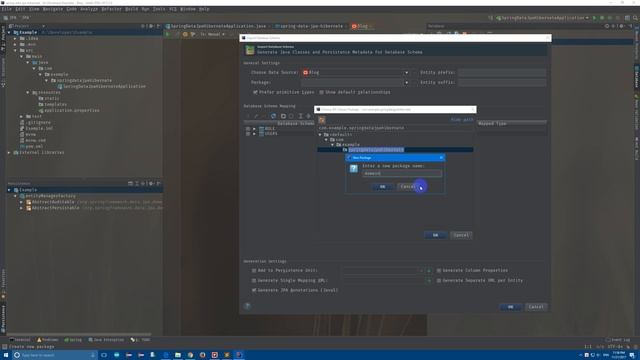Screen dimensions: 640x360
Task: Open the Event Log
Action: click(x=618, y=340)
